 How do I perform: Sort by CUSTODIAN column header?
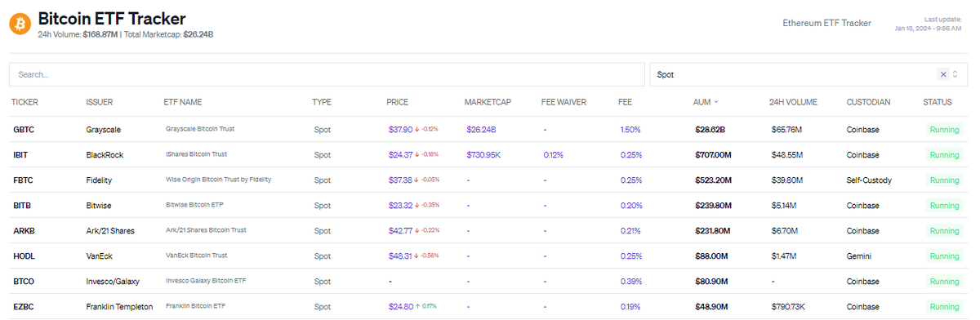click(868, 102)
